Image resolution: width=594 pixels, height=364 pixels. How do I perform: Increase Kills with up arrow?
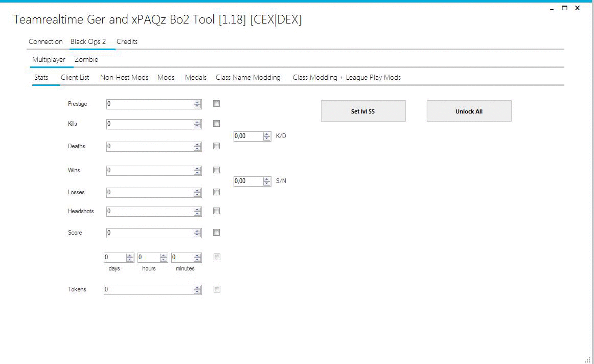197,122
